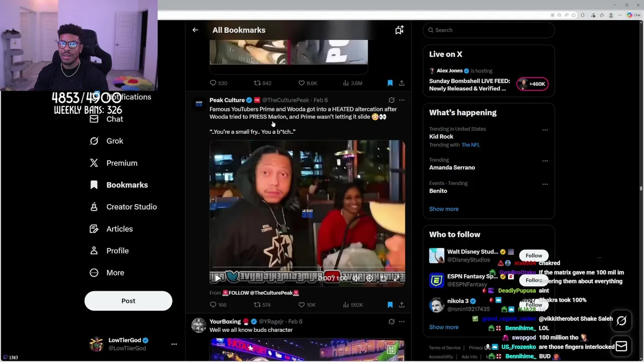The width and height of the screenshot is (644, 362).
Task: Open the Terms of Service link
Action: click(445, 347)
